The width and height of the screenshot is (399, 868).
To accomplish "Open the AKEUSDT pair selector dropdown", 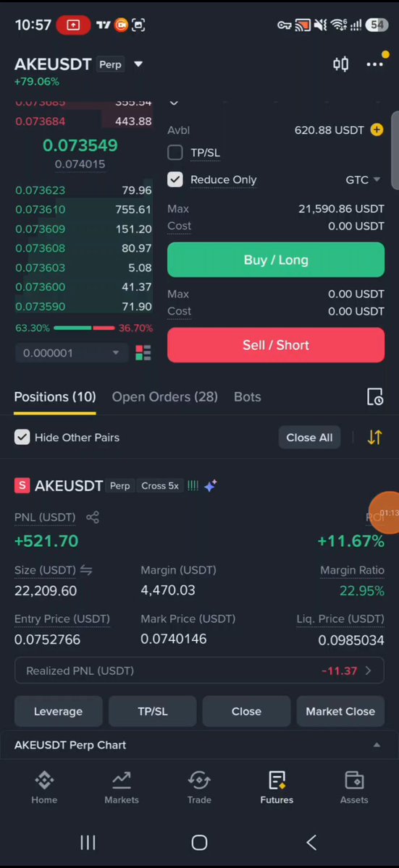I will click(x=138, y=64).
